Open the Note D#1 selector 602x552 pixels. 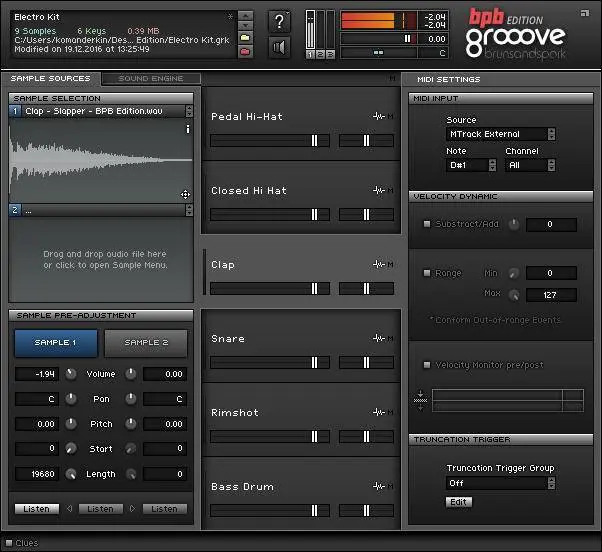coord(471,165)
